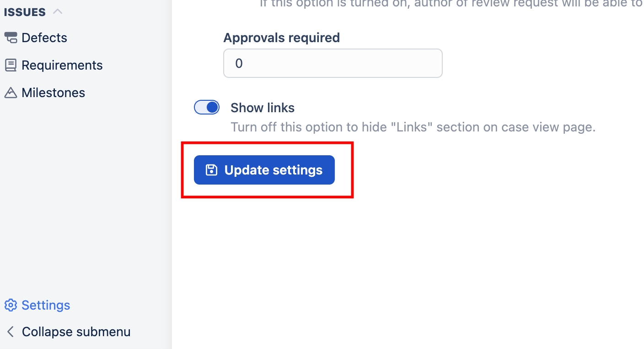Toggle the Show links switch
644x349 pixels.
pos(207,108)
